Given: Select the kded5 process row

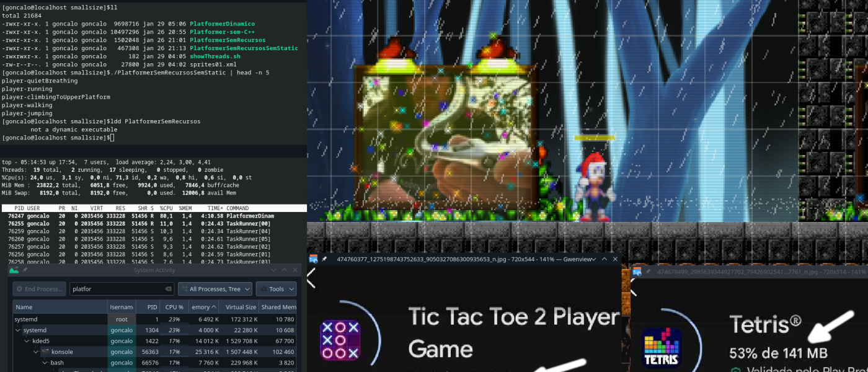Looking at the screenshot, I should (x=155, y=341).
